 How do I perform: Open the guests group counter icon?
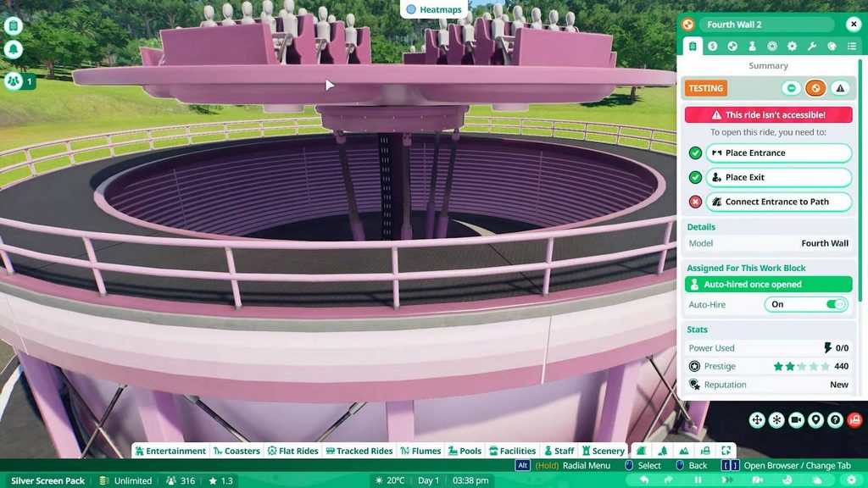(14, 81)
